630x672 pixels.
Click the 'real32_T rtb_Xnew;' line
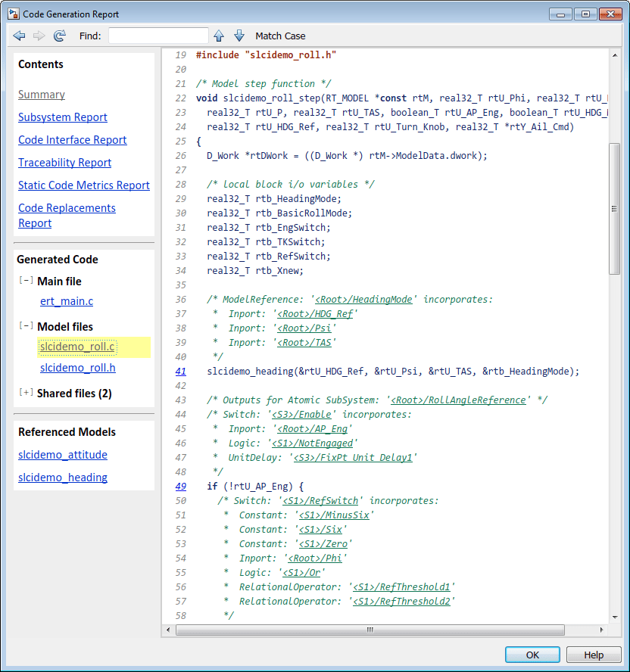pos(255,270)
